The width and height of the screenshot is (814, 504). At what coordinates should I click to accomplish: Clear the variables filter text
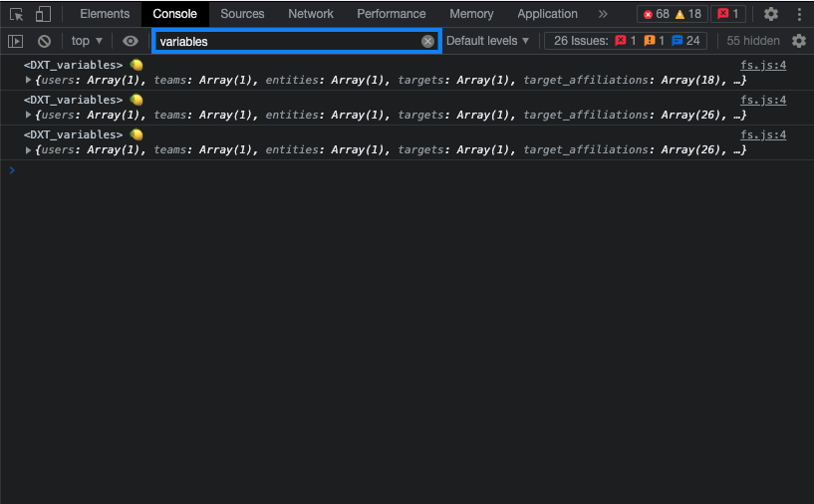[x=427, y=42]
